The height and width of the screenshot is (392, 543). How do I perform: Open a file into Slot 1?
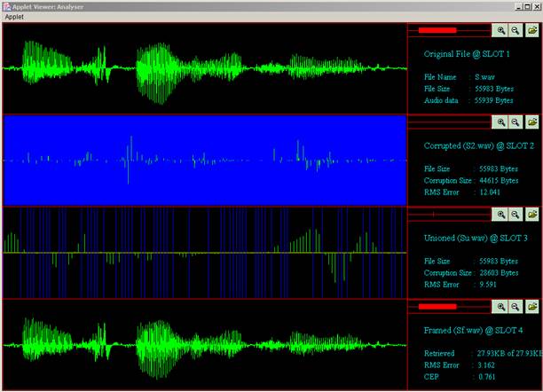(x=532, y=30)
